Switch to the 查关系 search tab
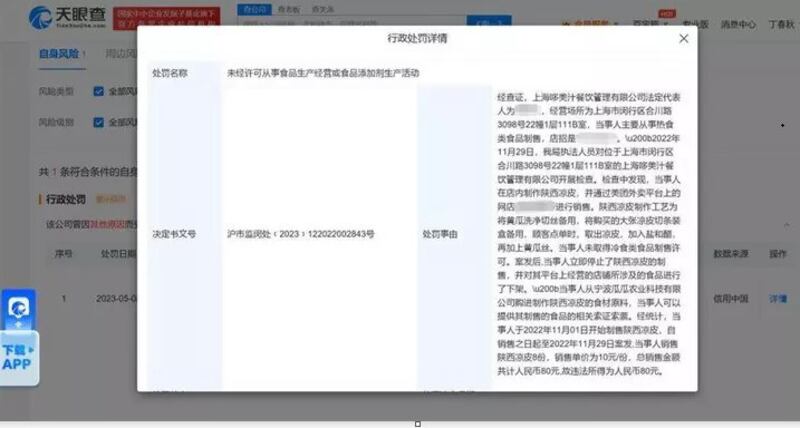 [322, 9]
